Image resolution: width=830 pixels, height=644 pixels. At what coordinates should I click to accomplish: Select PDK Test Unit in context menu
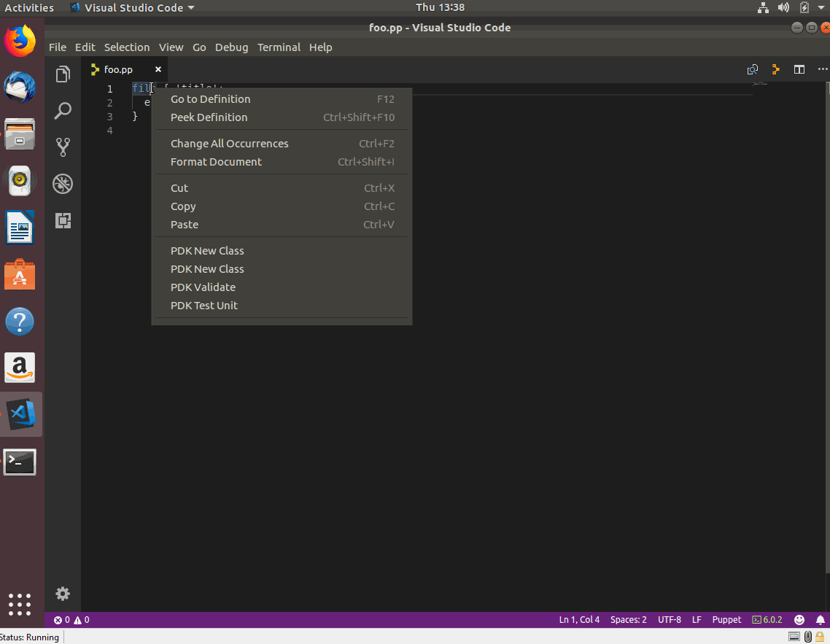pyautogui.click(x=282, y=306)
